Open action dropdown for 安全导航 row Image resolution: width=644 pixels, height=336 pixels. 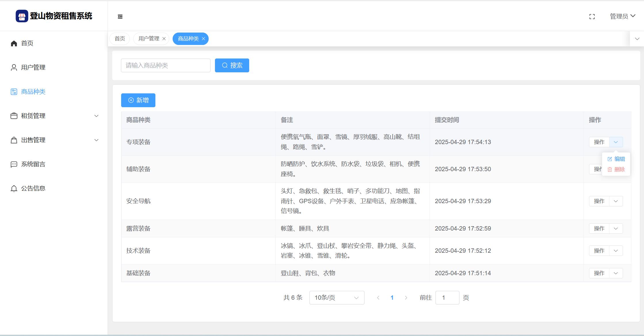616,201
